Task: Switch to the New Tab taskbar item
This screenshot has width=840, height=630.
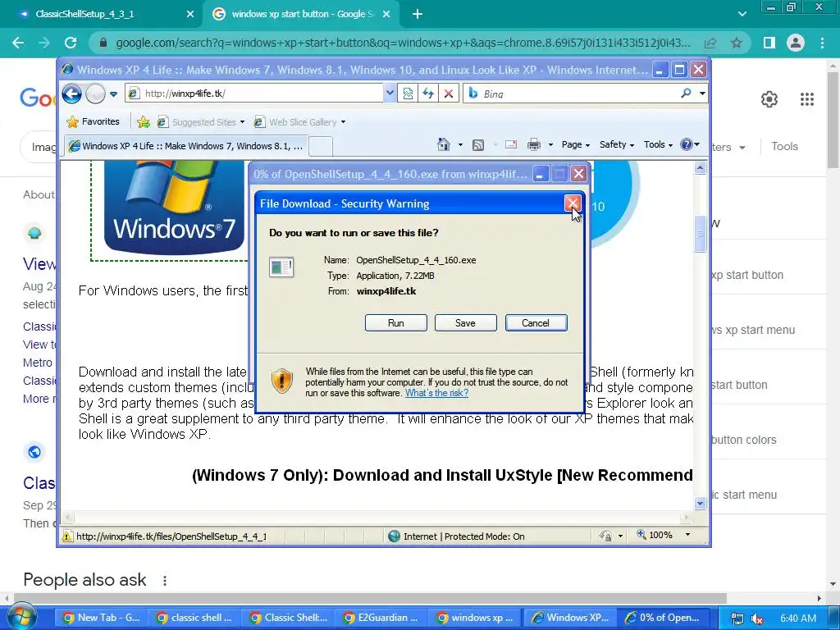Action: [99, 618]
